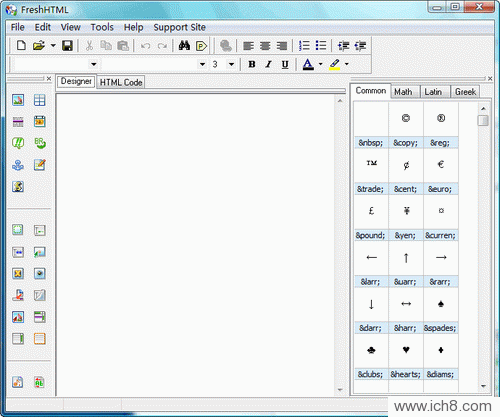500x417 pixels.
Task: Click the symbols panel scrollbar down arrow
Action: pos(483,386)
